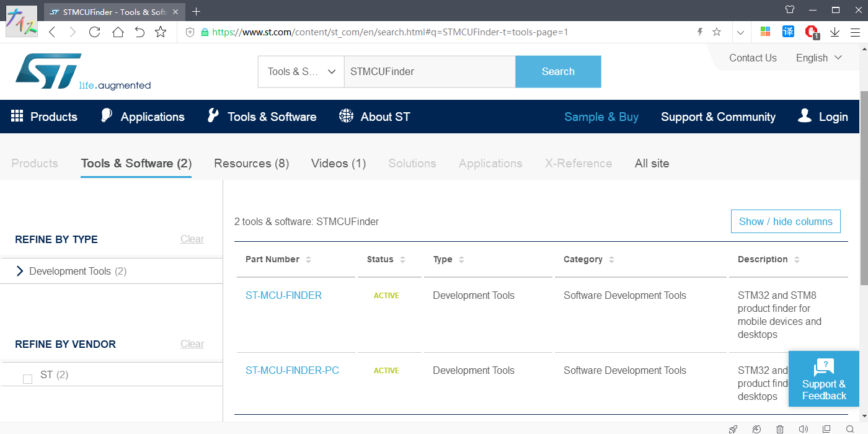Toggle the Part Number column sort arrows
The image size is (868, 434).
[309, 259]
